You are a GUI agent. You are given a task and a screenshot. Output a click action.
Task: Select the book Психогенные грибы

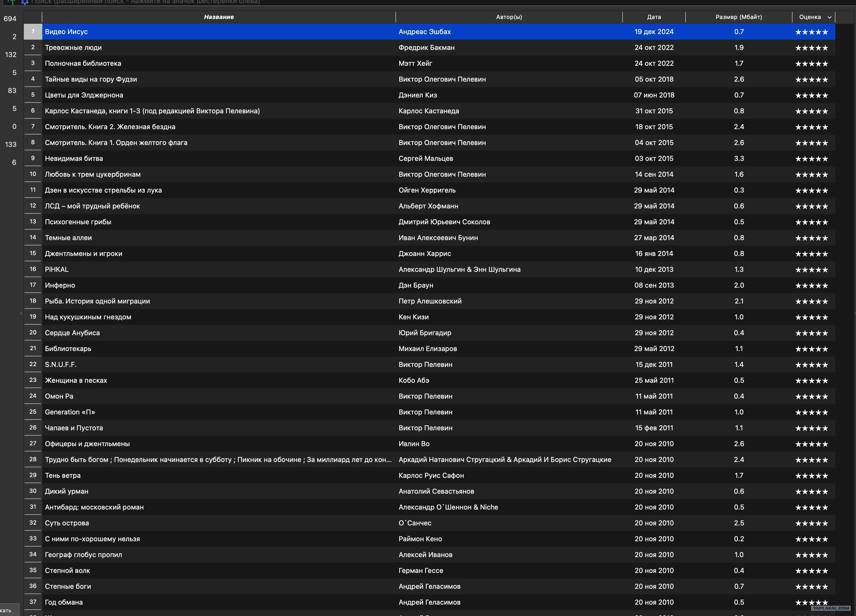pyautogui.click(x=78, y=222)
